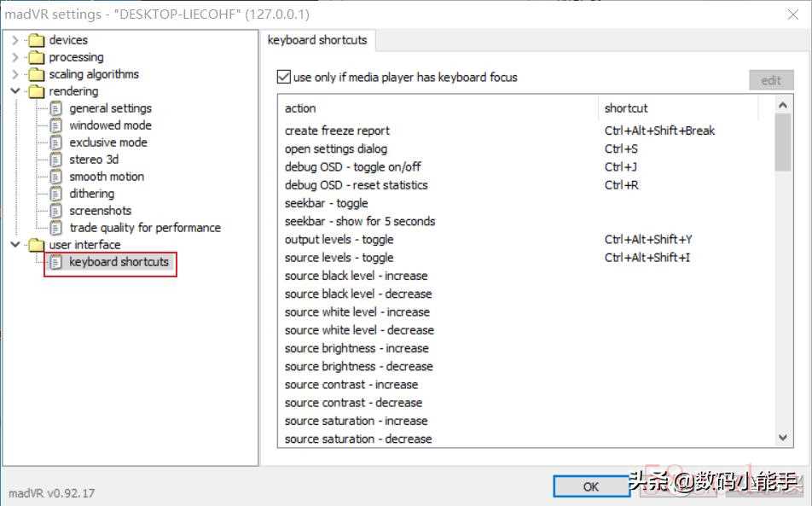Click the smooth motion page icon
This screenshot has width=812, height=506.
56,177
